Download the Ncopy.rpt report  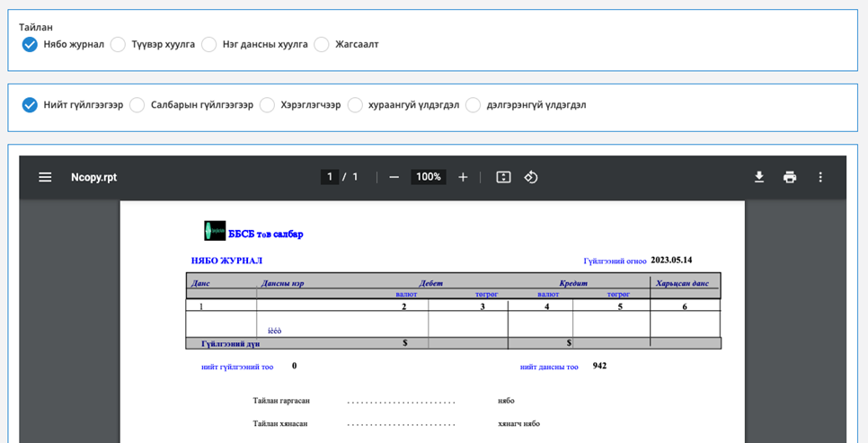click(759, 177)
